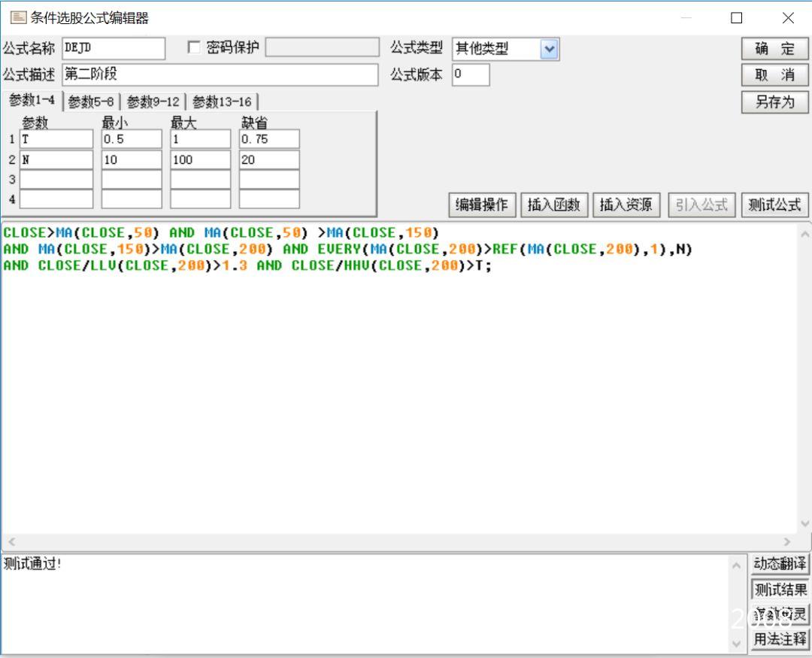Click the 最大 value field for parameter N
Screen dimensions: 812x658
tap(200, 159)
